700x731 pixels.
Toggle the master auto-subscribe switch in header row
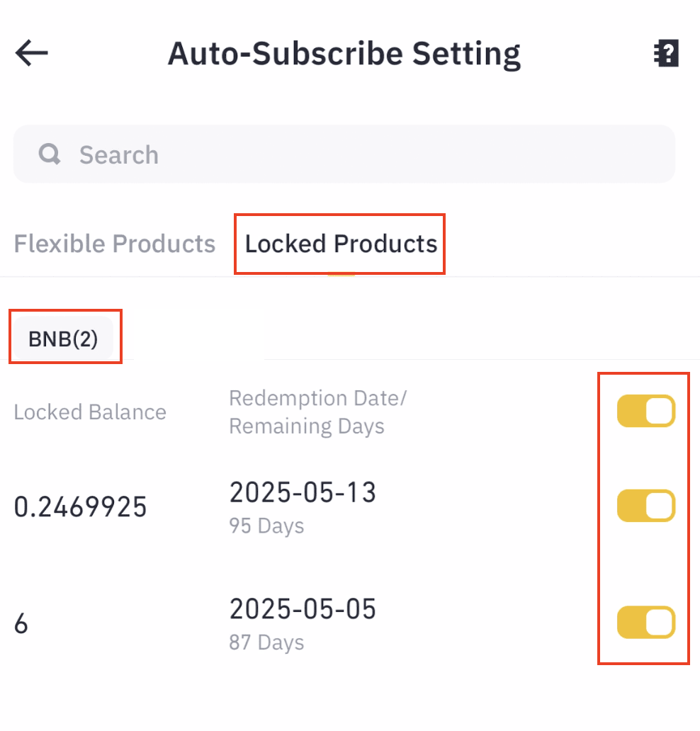[645, 412]
